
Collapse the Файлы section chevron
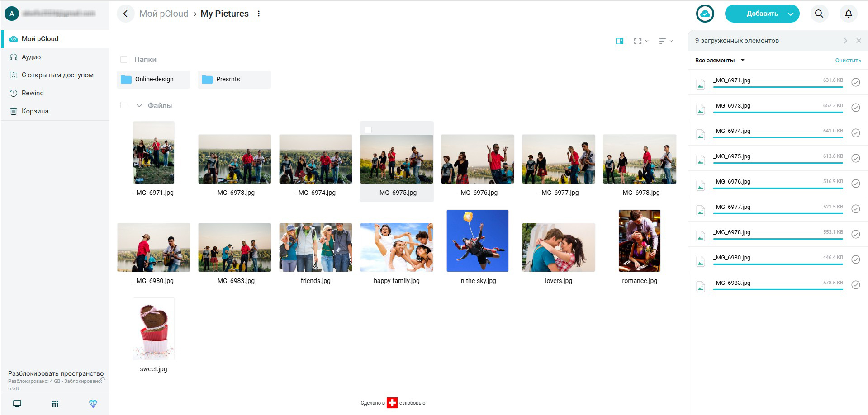point(139,106)
